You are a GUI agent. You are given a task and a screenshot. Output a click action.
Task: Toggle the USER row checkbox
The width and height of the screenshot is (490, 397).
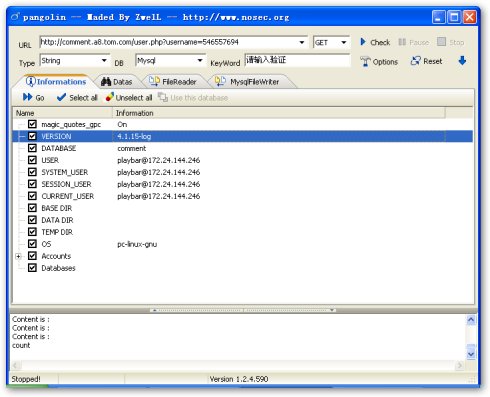[x=32, y=160]
